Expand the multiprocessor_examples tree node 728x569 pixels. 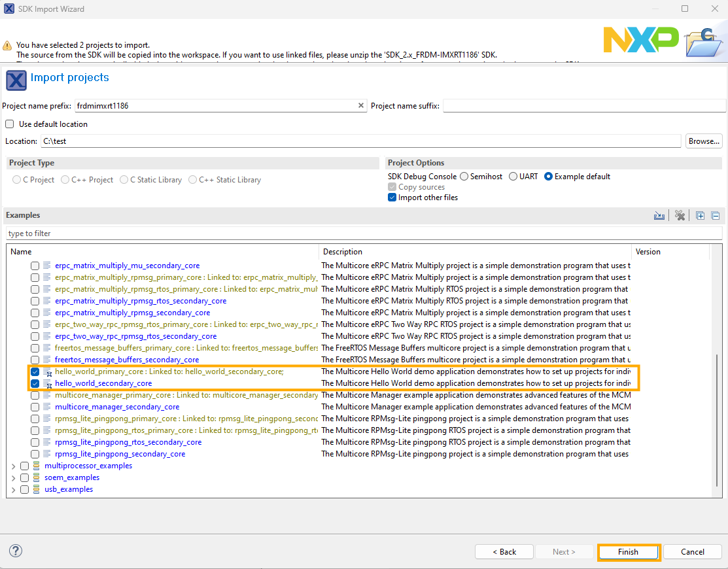coord(13,466)
